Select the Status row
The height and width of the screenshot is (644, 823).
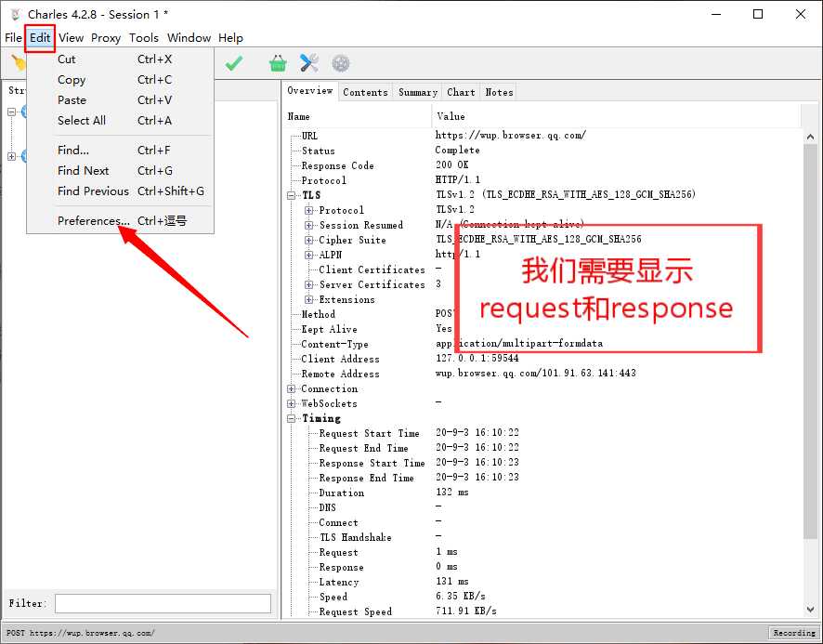point(543,151)
